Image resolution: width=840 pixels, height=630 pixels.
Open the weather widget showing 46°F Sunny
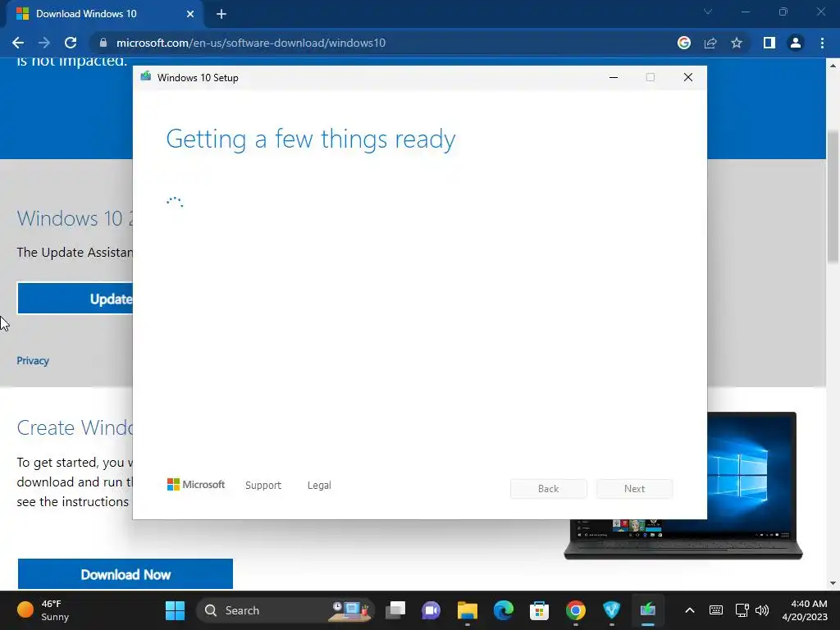[43, 610]
